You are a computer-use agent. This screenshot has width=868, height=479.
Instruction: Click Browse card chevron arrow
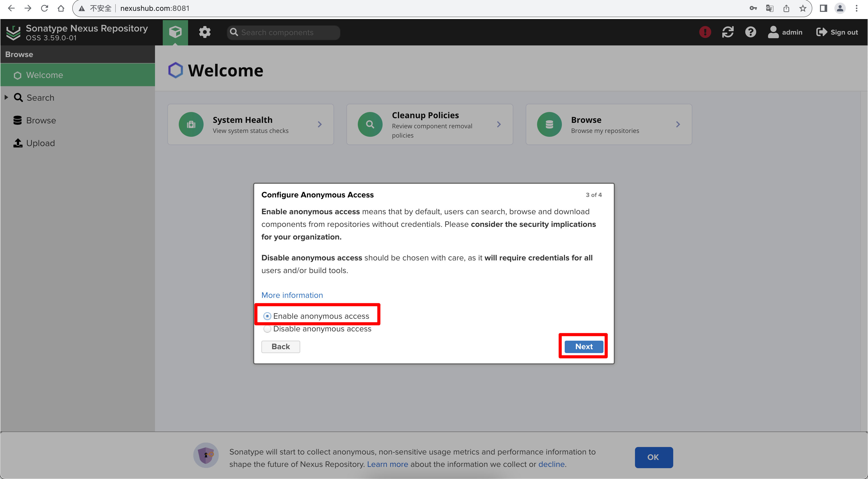pyautogui.click(x=678, y=124)
